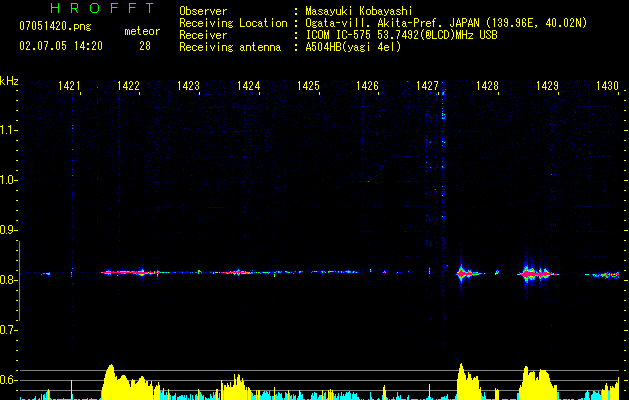Viewport: 629px width, 400px height.
Task: Click the date stamp 02.07.05 14:20
Action: [61, 46]
